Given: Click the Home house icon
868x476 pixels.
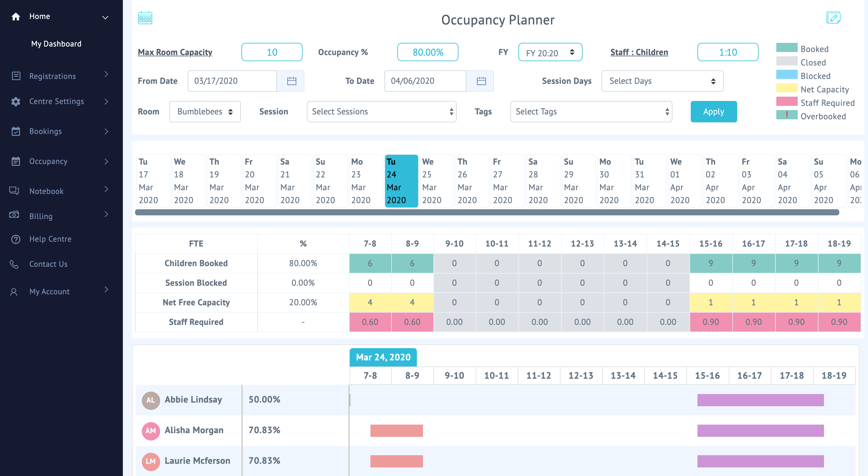Looking at the screenshot, I should click(16, 16).
